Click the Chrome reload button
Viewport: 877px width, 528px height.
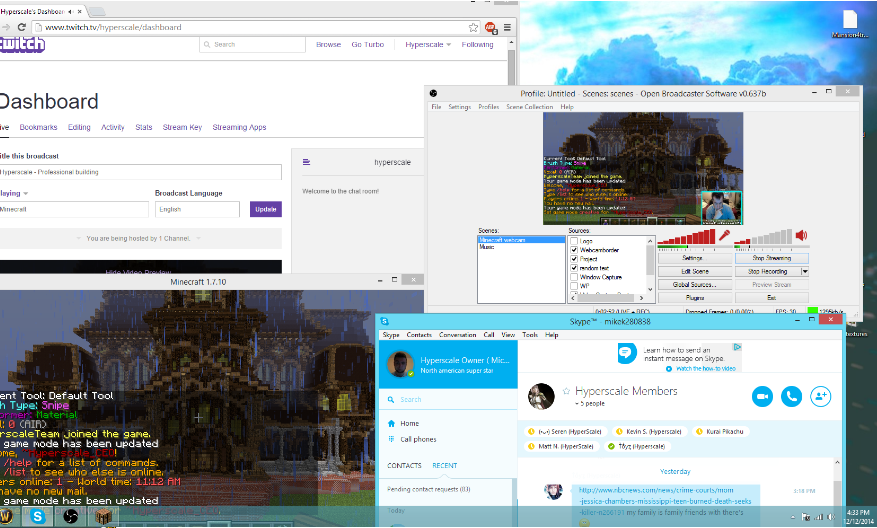click(21, 27)
